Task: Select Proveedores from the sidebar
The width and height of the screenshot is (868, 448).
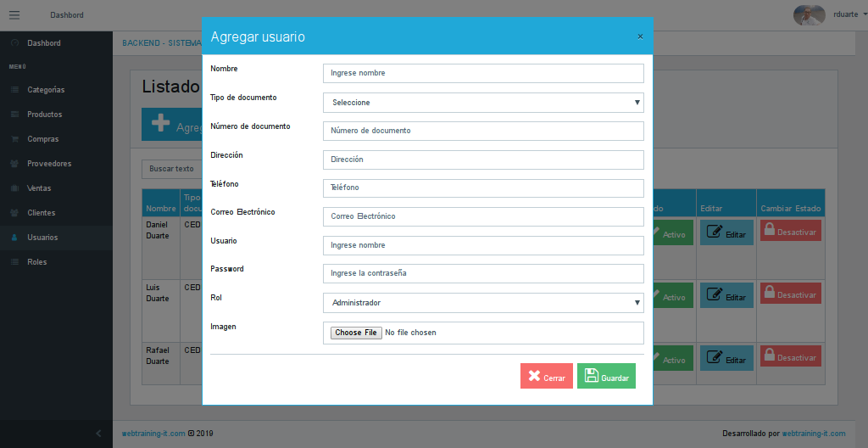Action: [49, 164]
